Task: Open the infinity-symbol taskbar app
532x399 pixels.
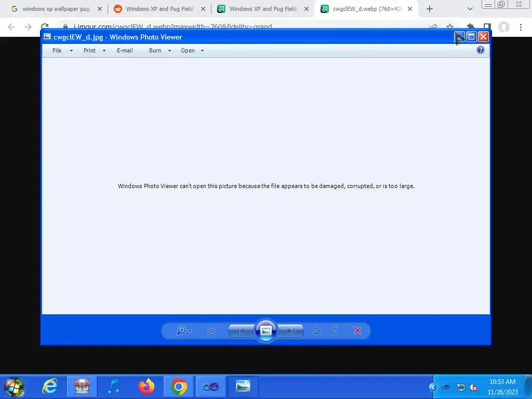Action: [x=211, y=387]
